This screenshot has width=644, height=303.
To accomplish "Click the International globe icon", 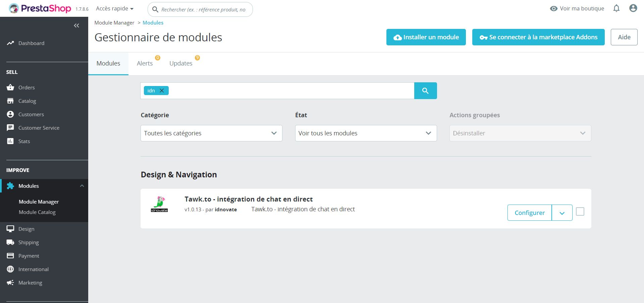I will [10, 269].
